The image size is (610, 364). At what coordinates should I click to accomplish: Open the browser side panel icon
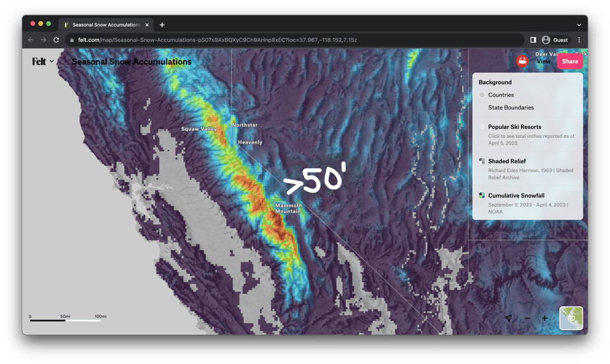(533, 40)
